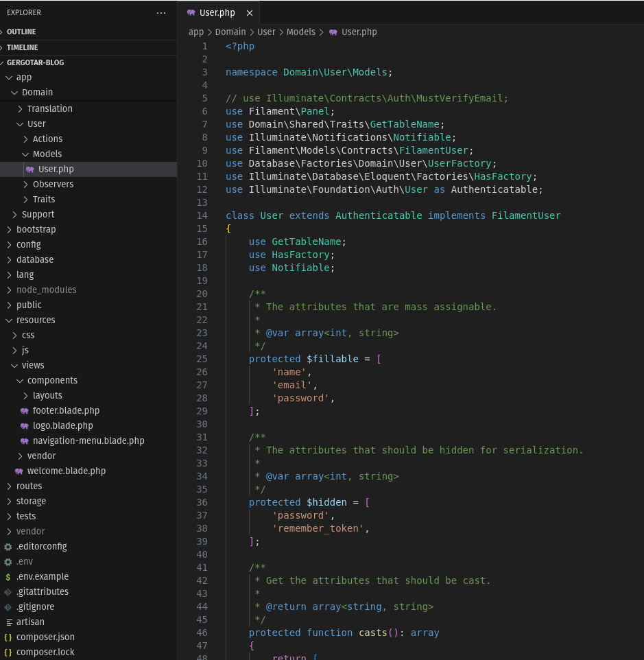The width and height of the screenshot is (644, 660).
Task: Click the Explorer More Actions button
Action: pyautogui.click(x=161, y=12)
